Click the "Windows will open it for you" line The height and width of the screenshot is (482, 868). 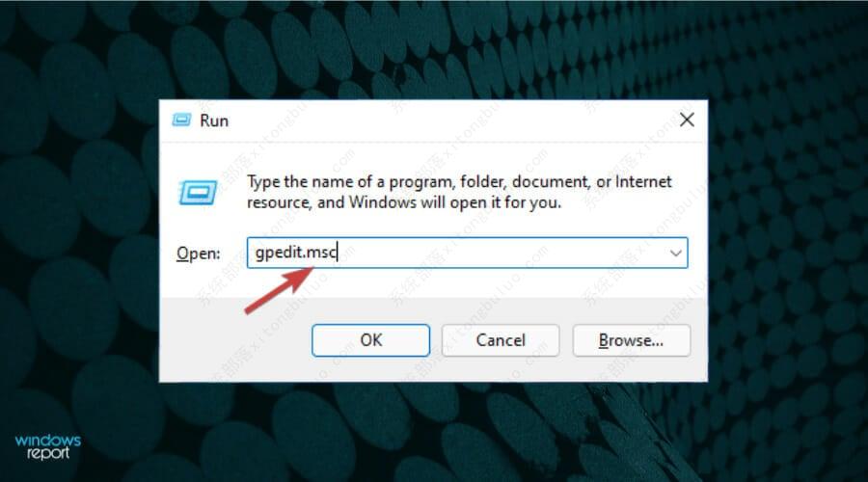(404, 202)
